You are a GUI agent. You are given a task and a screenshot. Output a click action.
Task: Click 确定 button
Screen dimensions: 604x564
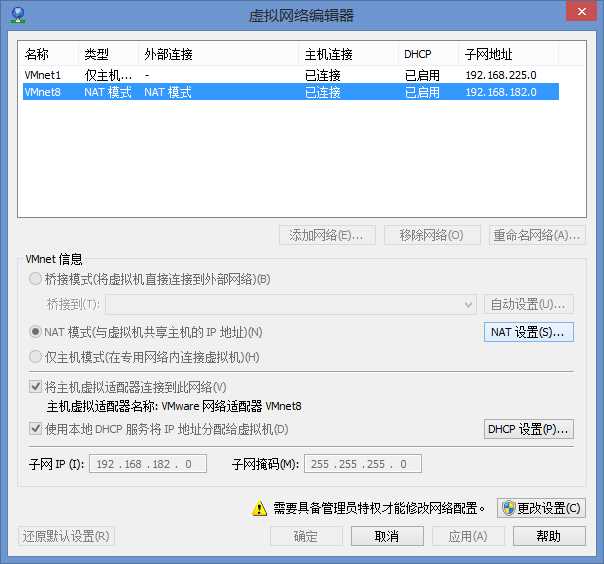point(306,536)
